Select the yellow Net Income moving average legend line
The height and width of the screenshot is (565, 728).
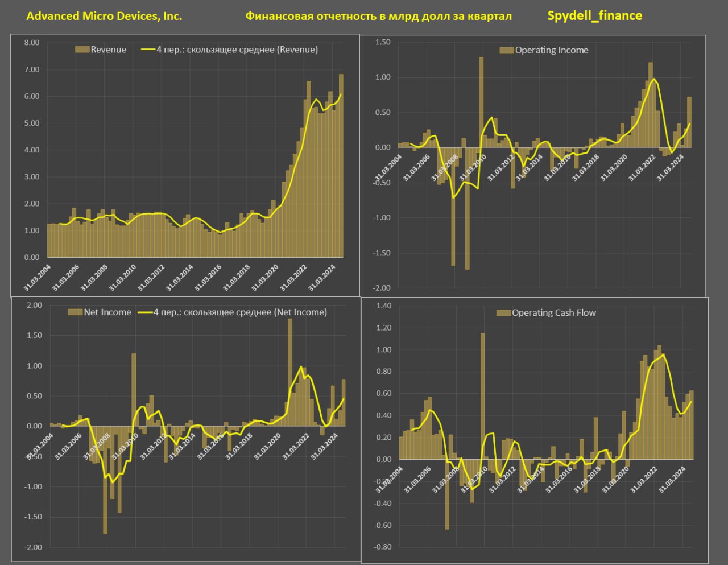click(144, 312)
